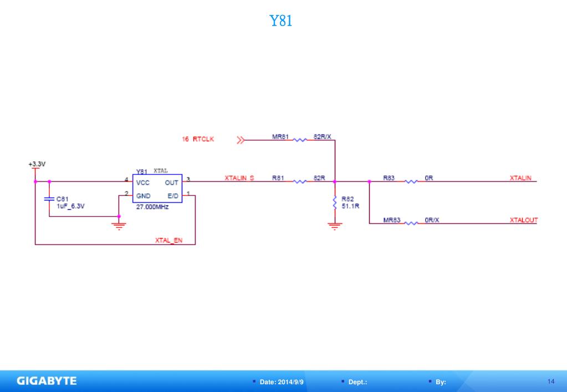The image size is (567, 392).
Task: Click the junction dot above R82
Action: 335,182
